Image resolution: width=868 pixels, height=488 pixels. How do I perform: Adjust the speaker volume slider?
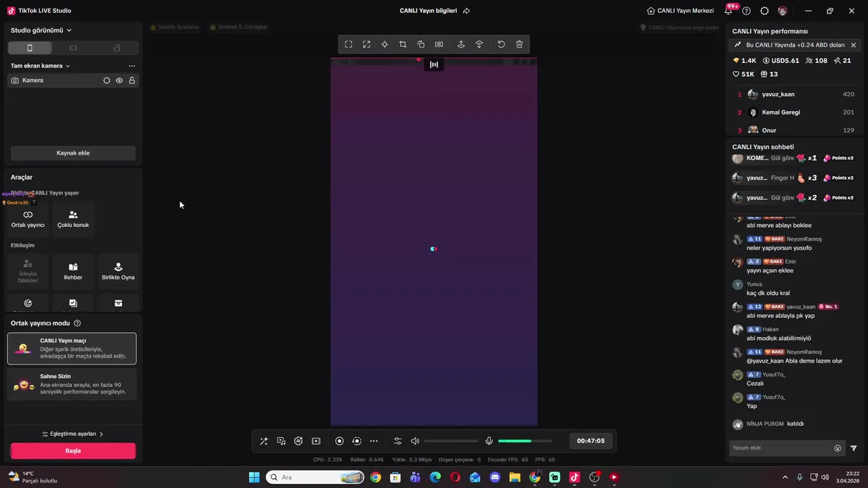point(451,441)
